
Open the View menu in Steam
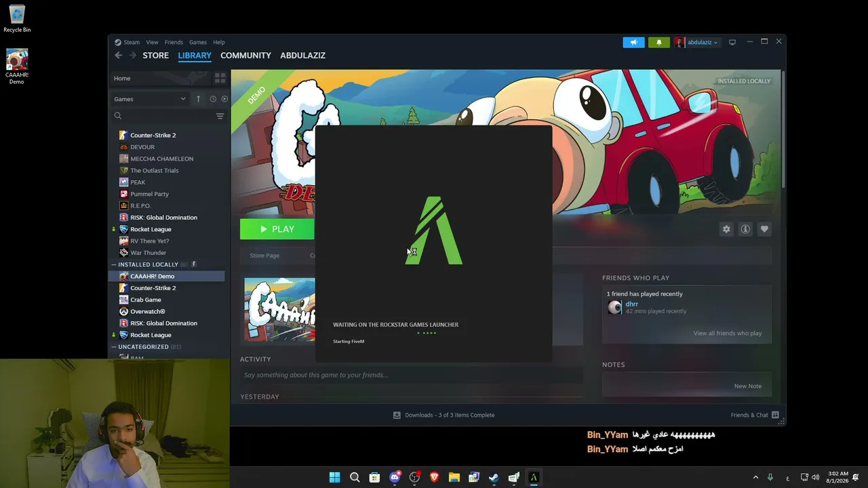[x=152, y=42]
